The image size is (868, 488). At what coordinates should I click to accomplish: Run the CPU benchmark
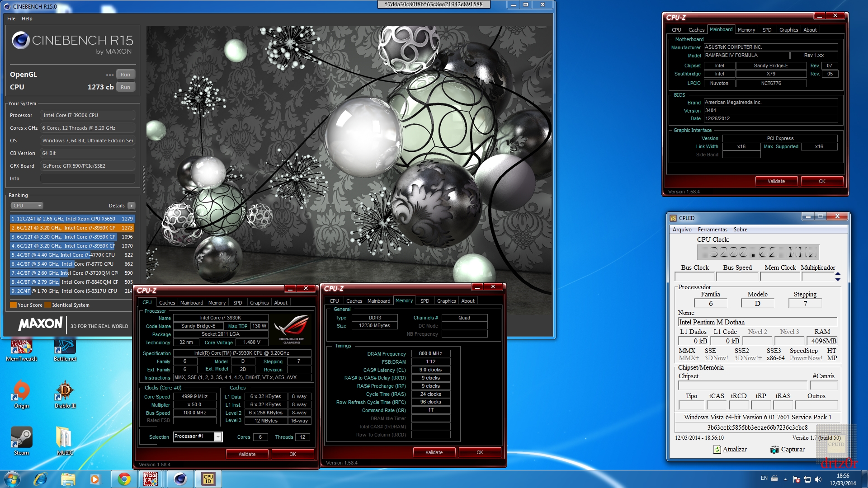click(126, 87)
